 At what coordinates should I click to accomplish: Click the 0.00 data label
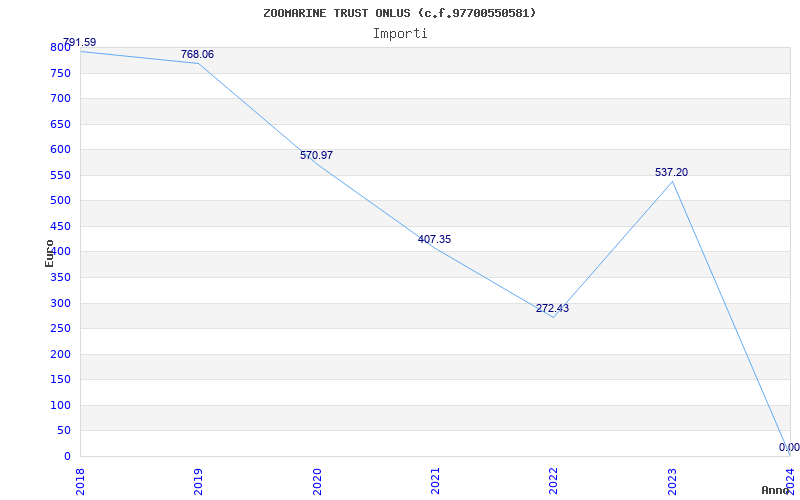point(789,447)
